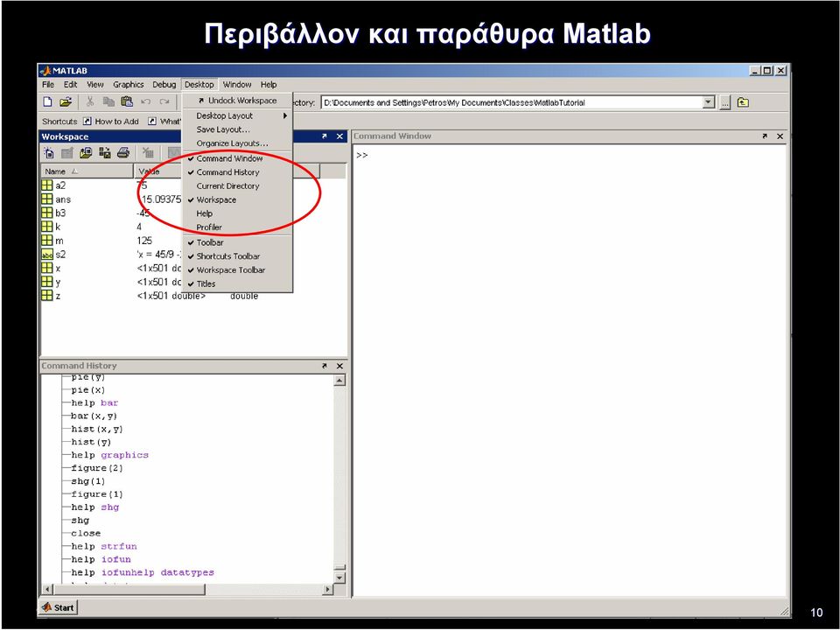Enable Help panel in Desktop menu
Screen dimensions: 840x630
point(237,213)
